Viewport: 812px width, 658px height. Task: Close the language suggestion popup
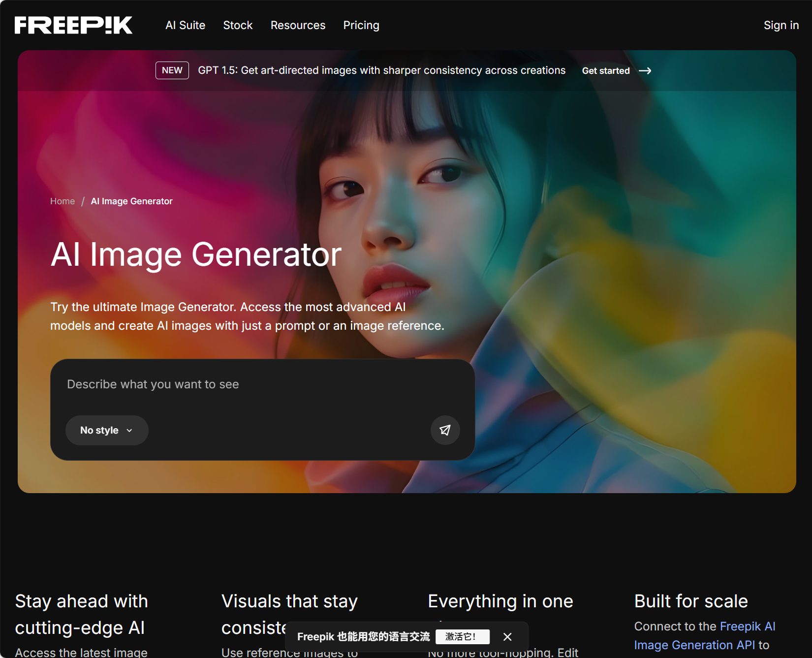tap(507, 637)
